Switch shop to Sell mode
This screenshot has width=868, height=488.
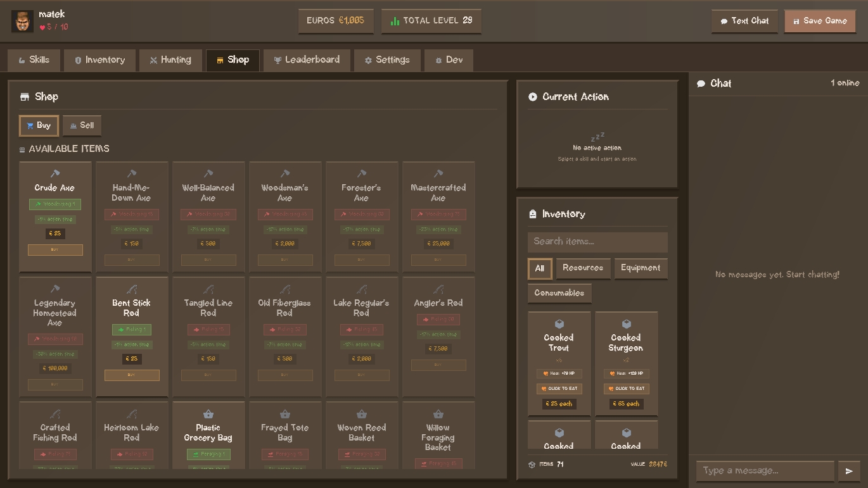tap(82, 125)
